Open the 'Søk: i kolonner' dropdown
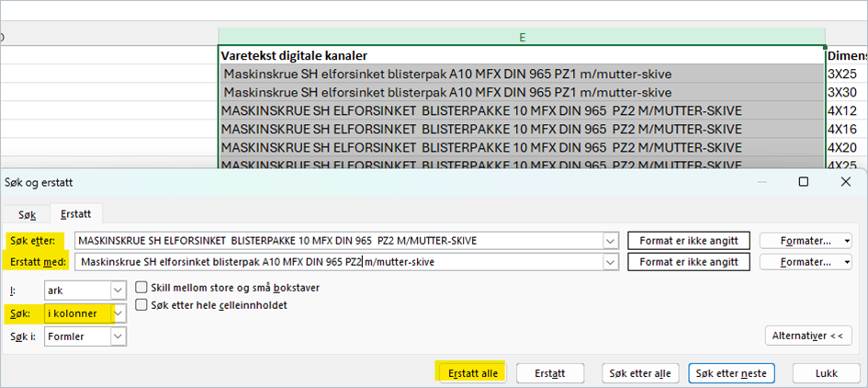Image resolution: width=868 pixels, height=388 pixels. [118, 314]
